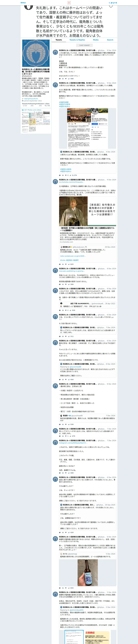138x644 pixels.
Task: Open this page on Twitter via the bird icon
Action: tap(112, 3)
